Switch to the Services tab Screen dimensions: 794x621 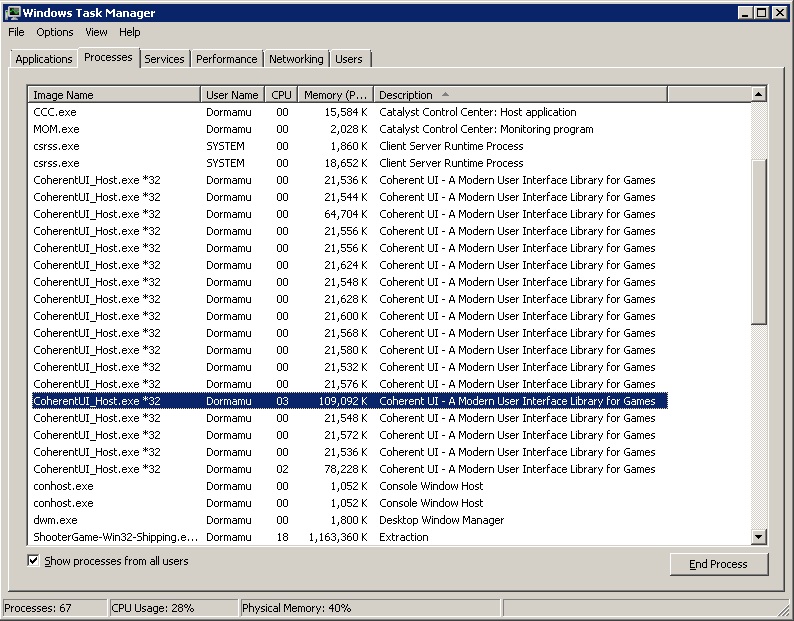click(164, 59)
